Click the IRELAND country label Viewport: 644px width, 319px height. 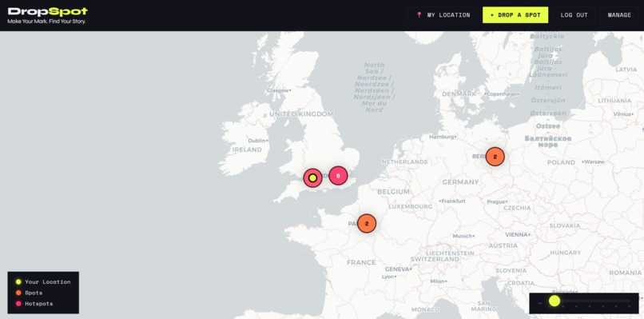[x=247, y=150]
